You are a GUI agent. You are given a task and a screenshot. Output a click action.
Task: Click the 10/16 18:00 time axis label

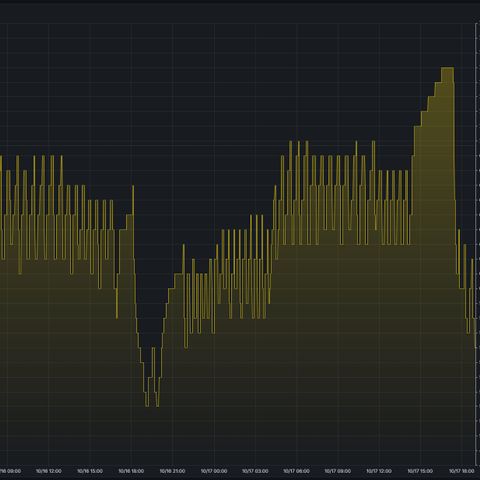click(131, 471)
